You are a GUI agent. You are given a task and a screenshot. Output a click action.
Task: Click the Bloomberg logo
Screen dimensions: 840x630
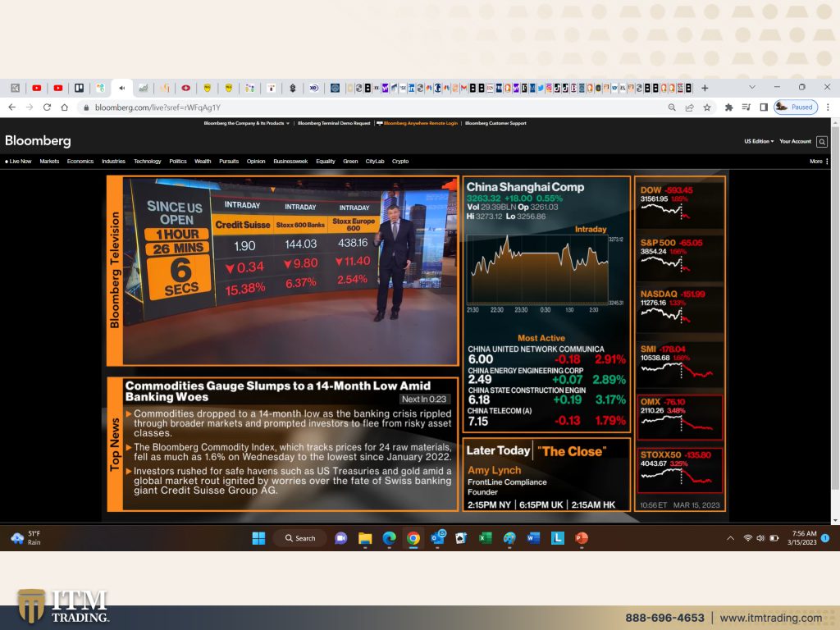point(38,141)
